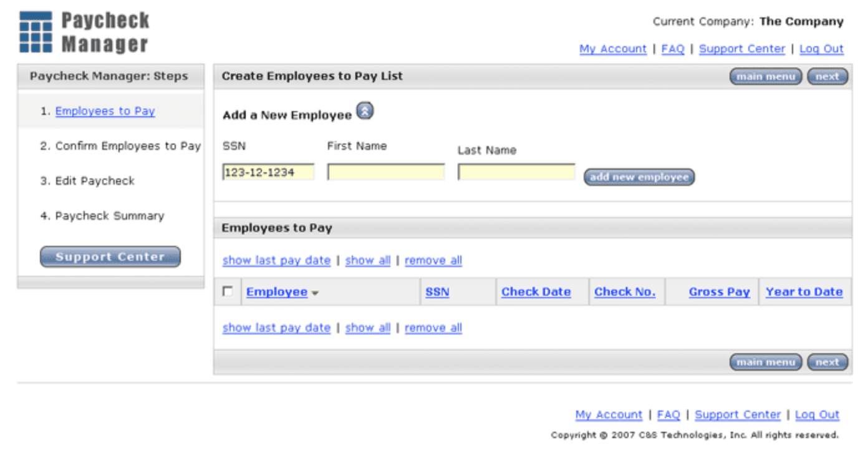868x458 pixels.
Task: Log Out of the current company
Action: click(821, 49)
